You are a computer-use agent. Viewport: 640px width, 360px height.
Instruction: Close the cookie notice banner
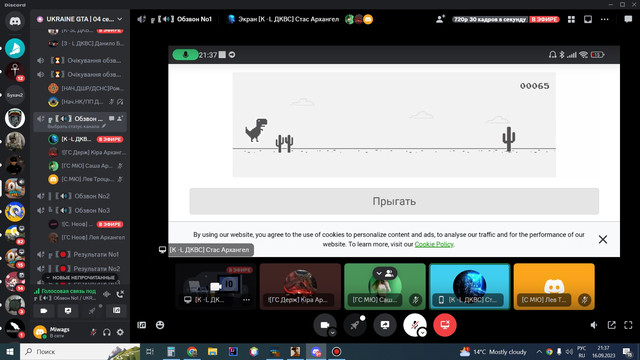602,240
